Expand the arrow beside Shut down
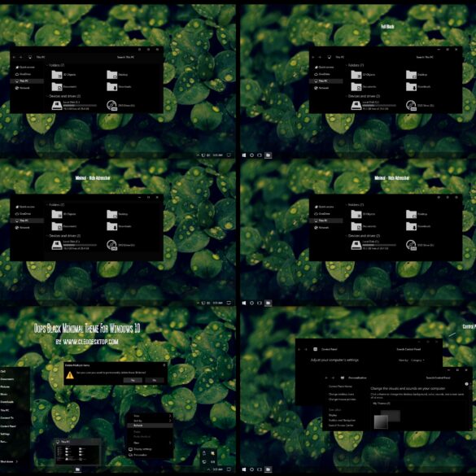The image size is (476, 476). [17, 461]
